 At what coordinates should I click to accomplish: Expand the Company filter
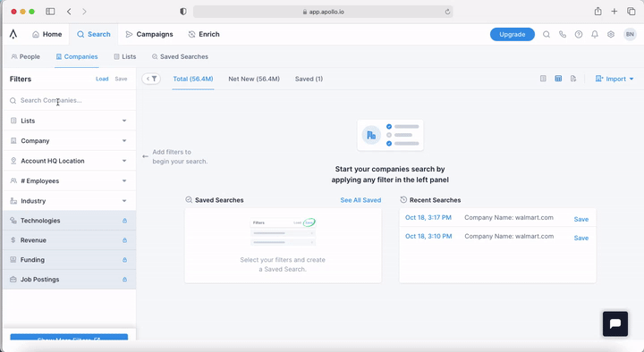[69, 141]
